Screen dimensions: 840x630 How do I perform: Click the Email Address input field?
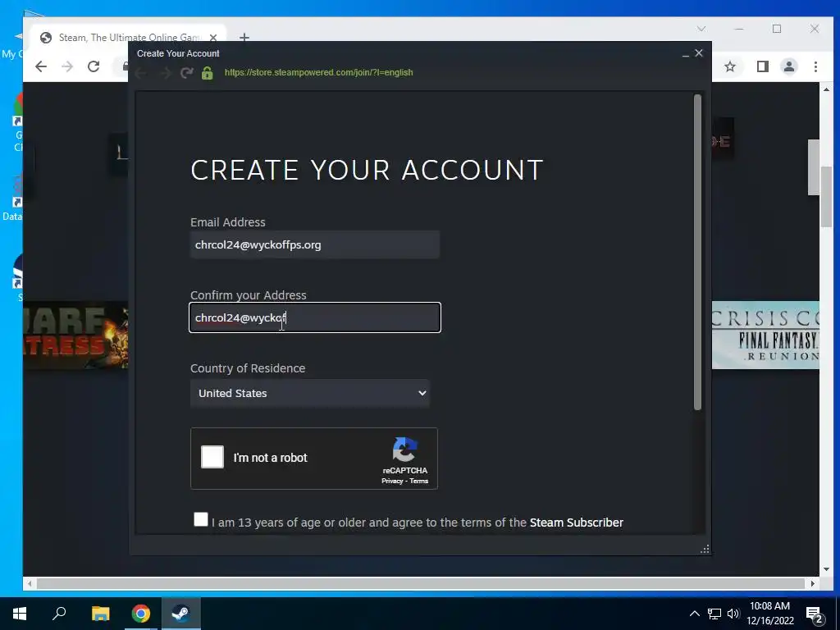click(315, 244)
